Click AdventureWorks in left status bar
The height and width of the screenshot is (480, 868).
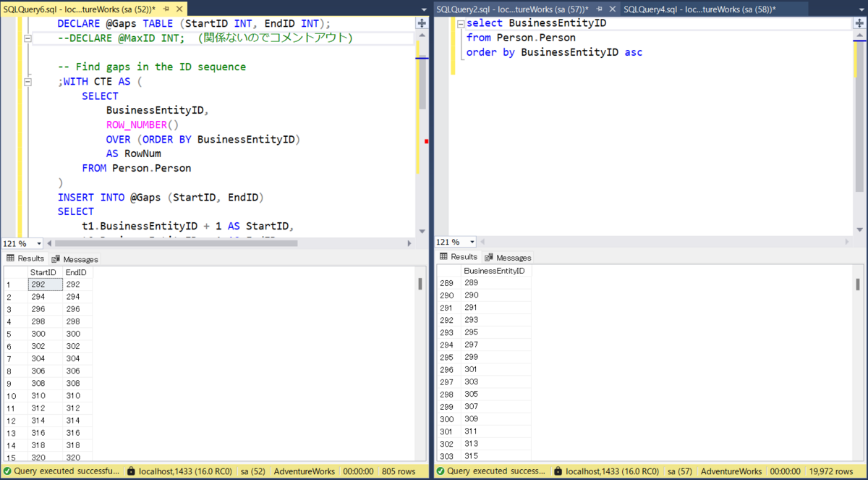point(305,471)
